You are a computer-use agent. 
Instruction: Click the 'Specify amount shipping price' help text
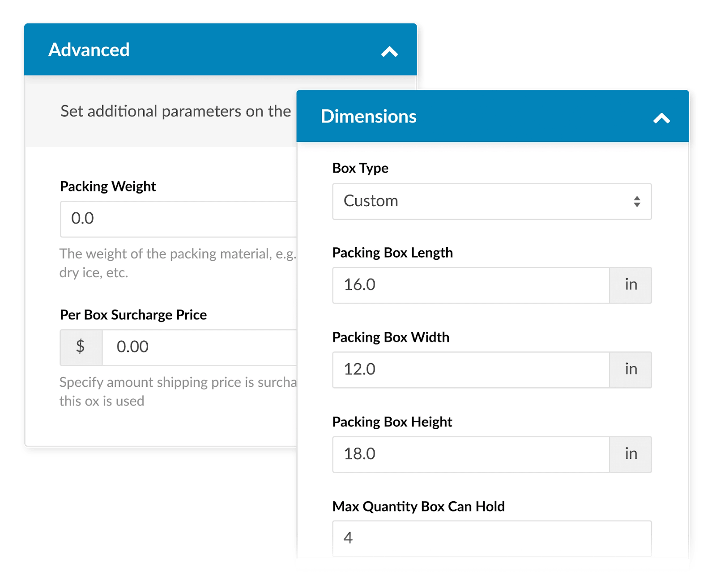click(178, 391)
